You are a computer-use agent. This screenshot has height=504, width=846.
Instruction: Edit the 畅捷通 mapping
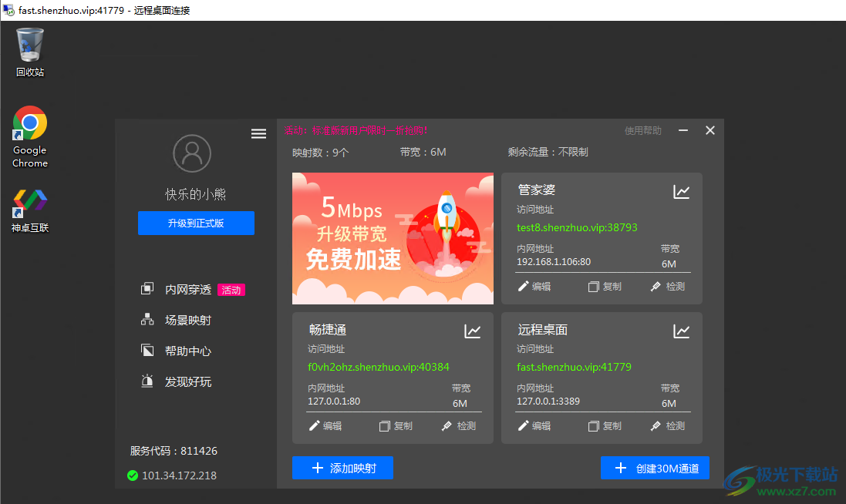coord(325,426)
